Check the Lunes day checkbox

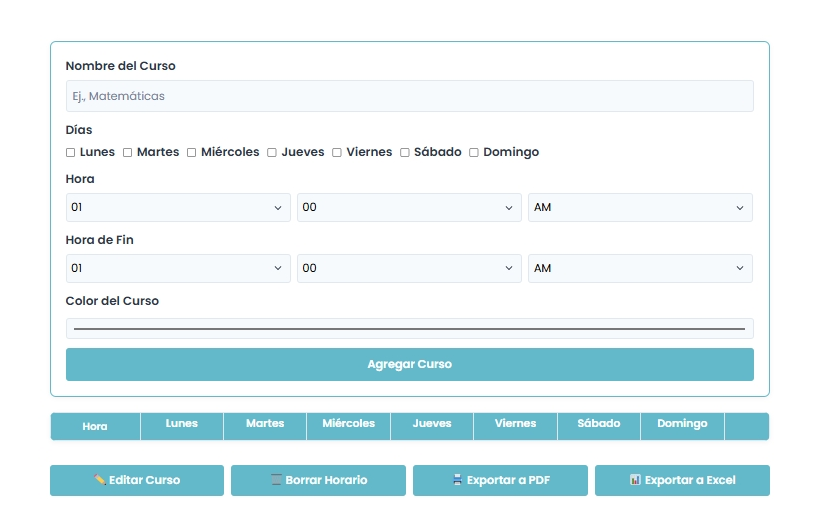71,153
